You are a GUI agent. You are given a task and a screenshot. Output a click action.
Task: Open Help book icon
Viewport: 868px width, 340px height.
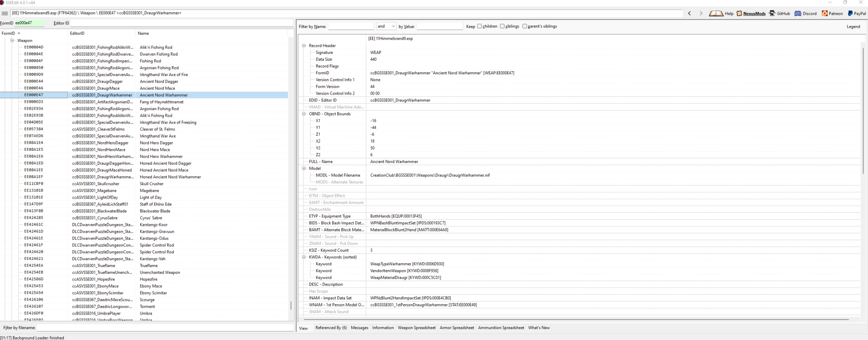pos(716,14)
